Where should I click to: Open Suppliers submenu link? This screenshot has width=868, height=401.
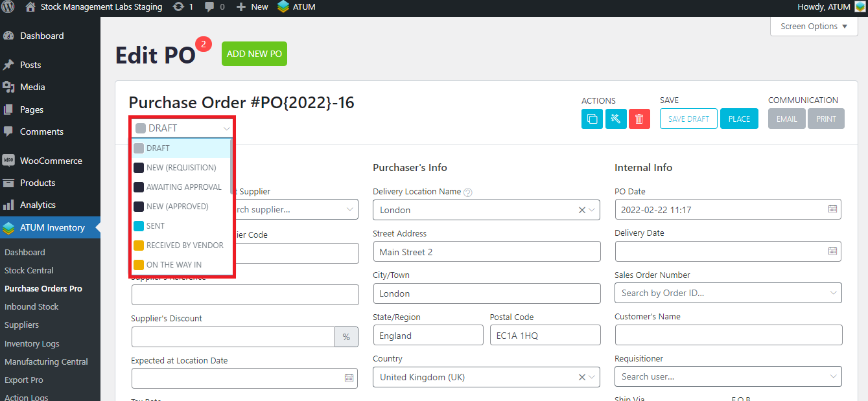[x=22, y=325]
